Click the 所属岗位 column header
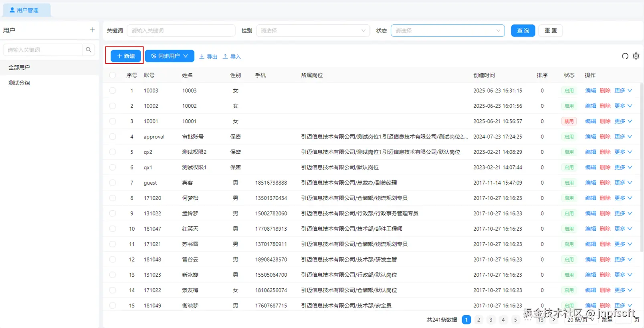 [x=312, y=75]
